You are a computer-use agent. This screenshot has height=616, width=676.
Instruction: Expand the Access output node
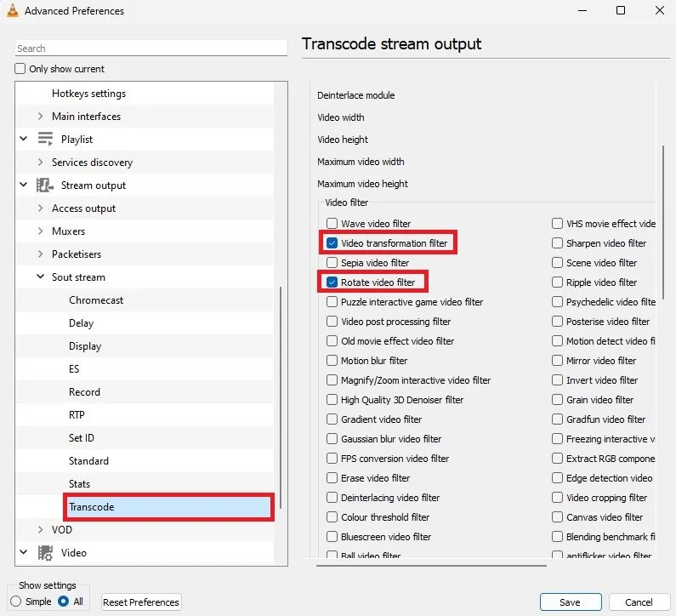(41, 208)
